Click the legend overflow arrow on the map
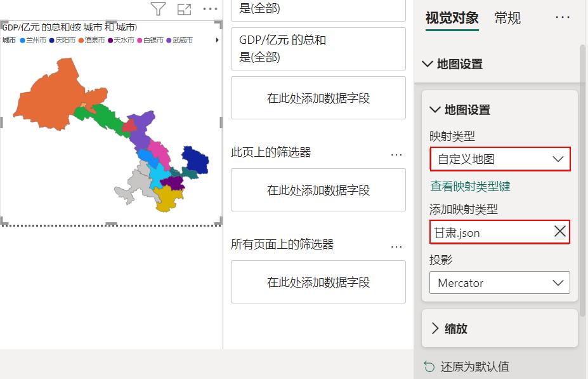 216,39
